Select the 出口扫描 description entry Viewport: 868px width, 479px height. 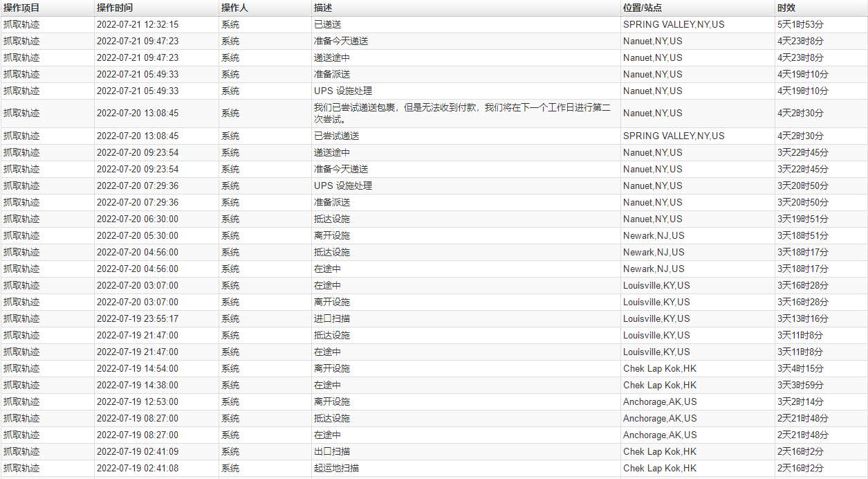pyautogui.click(x=332, y=451)
